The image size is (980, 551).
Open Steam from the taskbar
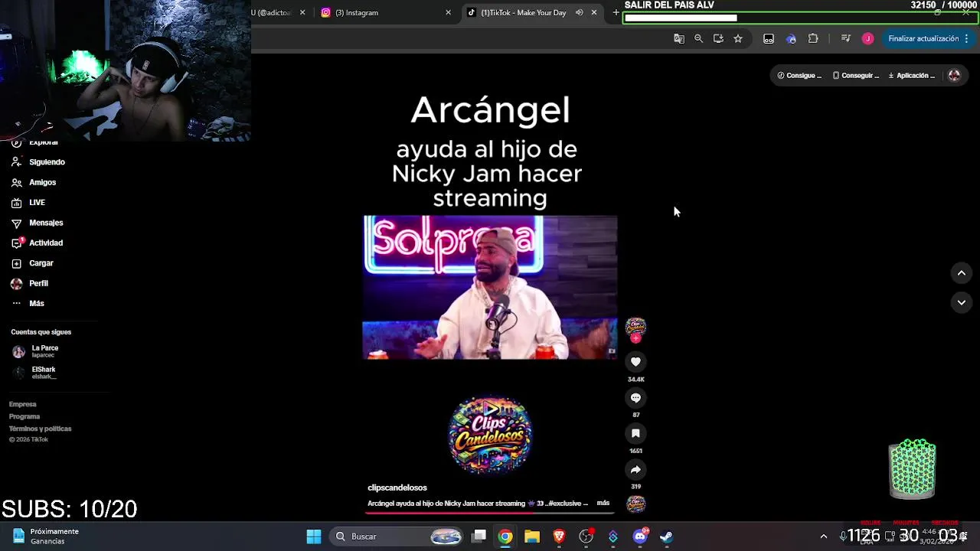click(667, 536)
